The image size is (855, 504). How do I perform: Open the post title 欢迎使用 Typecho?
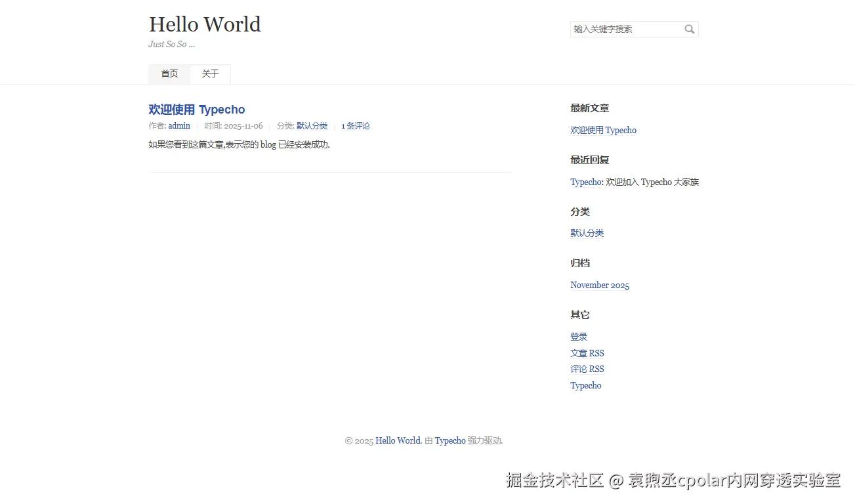tap(197, 110)
